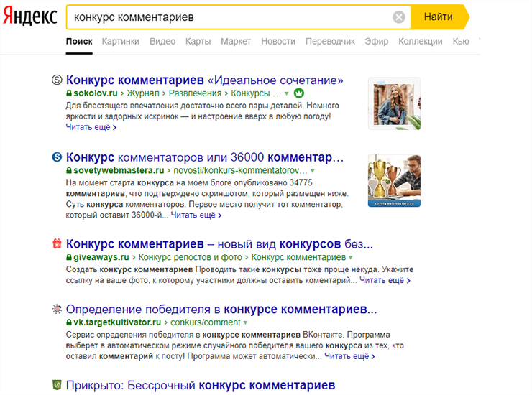Viewport: 532px width, 395px height.
Task: Expand the dropdown arrow after giveaways.ru breadcrumbs
Action: [351, 257]
